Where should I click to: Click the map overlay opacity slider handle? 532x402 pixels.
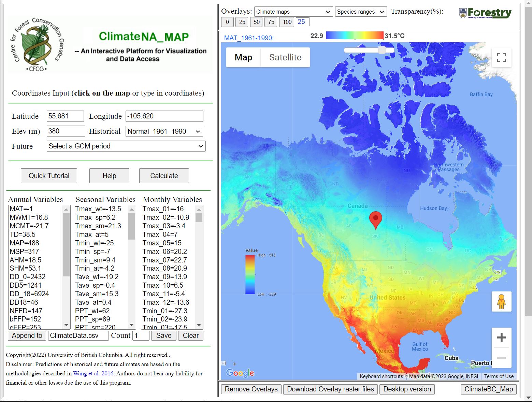[382, 50]
